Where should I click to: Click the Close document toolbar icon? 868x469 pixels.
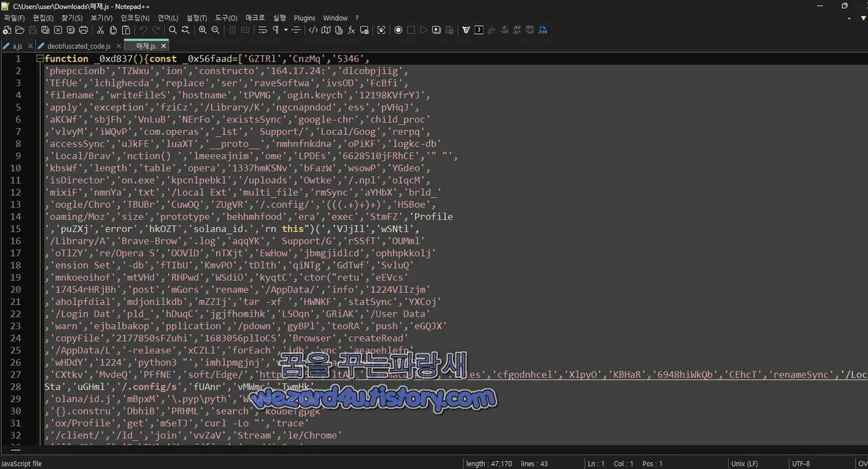58,30
